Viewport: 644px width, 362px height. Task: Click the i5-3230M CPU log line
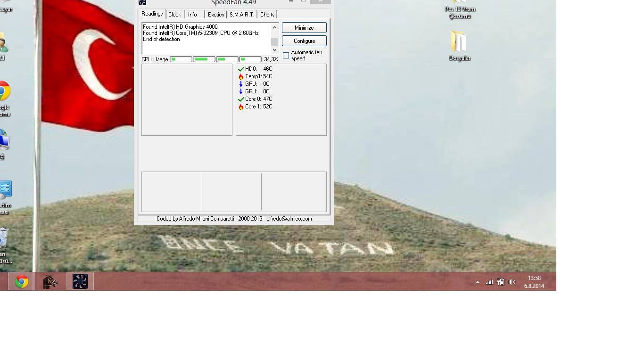(x=201, y=33)
